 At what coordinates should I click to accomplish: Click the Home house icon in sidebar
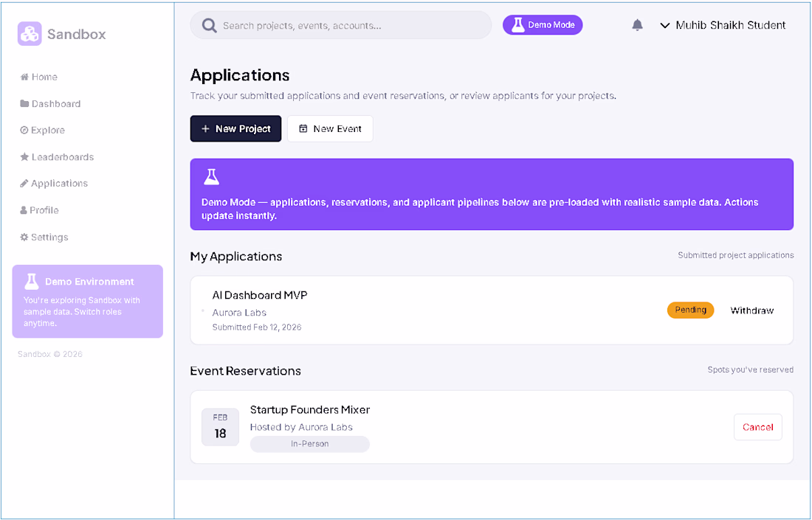point(24,77)
